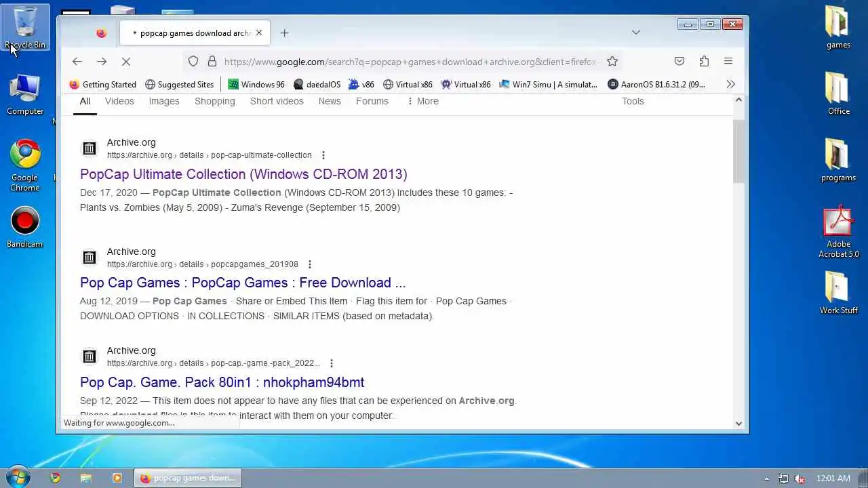Click Archive.org icon of first result
Screen dimensions: 868x488
pos(89,148)
